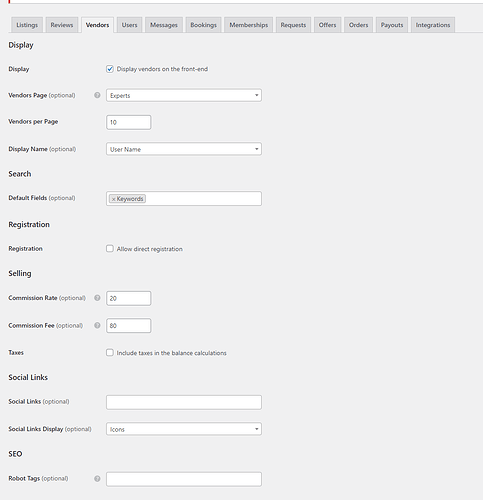This screenshot has height=500, width=483.
Task: Remove the Keywords tag from Default Fields
Action: pyautogui.click(x=113, y=199)
